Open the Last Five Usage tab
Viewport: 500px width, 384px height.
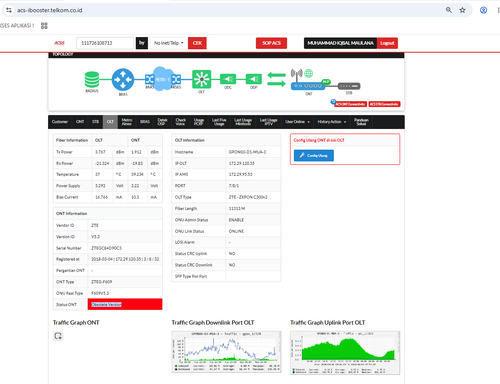tap(219, 122)
